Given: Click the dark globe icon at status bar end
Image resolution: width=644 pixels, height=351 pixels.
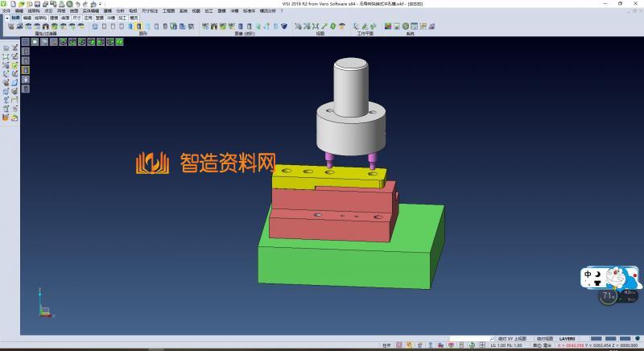Looking at the screenshot, I should tap(638, 339).
